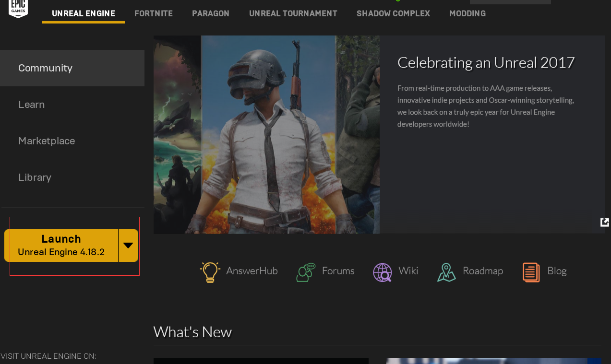Screen dimensions: 611x364
Task: Click the Epic Games logo
Action: pyautogui.click(x=18, y=8)
